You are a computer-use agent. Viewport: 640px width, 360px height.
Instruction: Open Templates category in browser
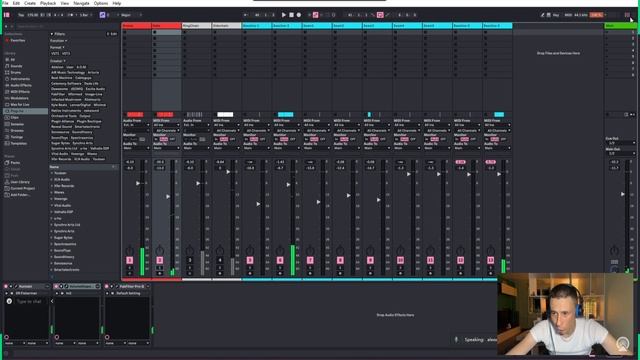tap(18, 144)
